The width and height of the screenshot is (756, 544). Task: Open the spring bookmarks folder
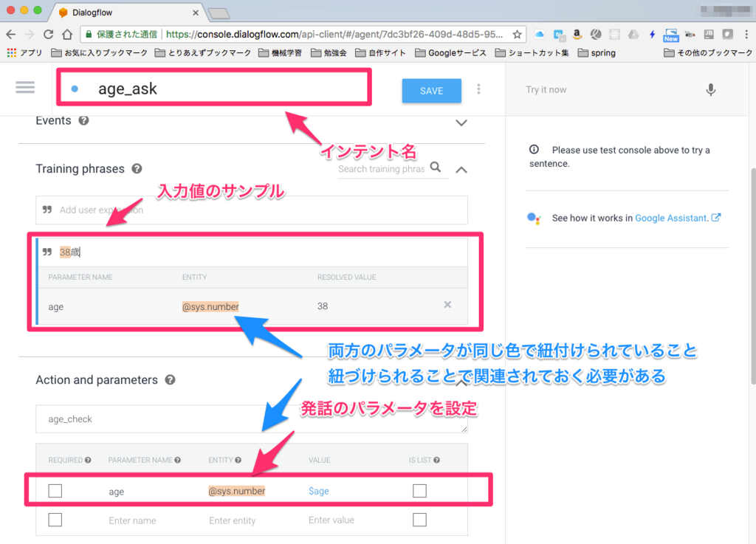(x=597, y=52)
